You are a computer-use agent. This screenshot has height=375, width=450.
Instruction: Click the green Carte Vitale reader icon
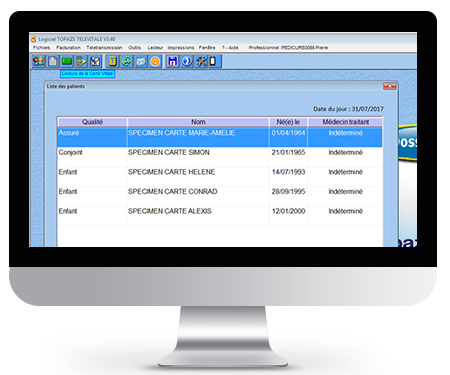(x=67, y=61)
